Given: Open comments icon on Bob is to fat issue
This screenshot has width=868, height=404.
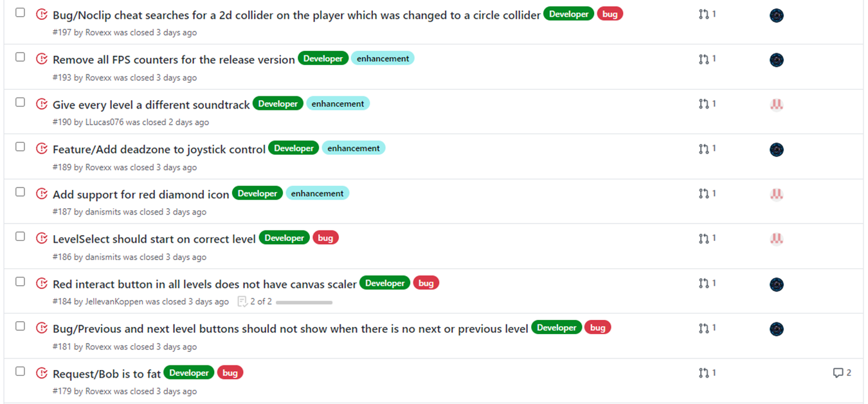Looking at the screenshot, I should (x=838, y=373).
